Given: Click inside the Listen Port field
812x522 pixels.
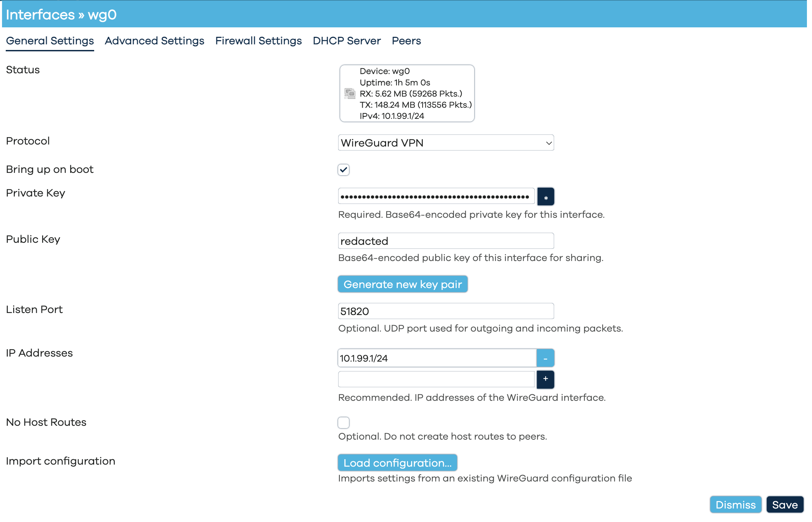Looking at the screenshot, I should click(446, 311).
